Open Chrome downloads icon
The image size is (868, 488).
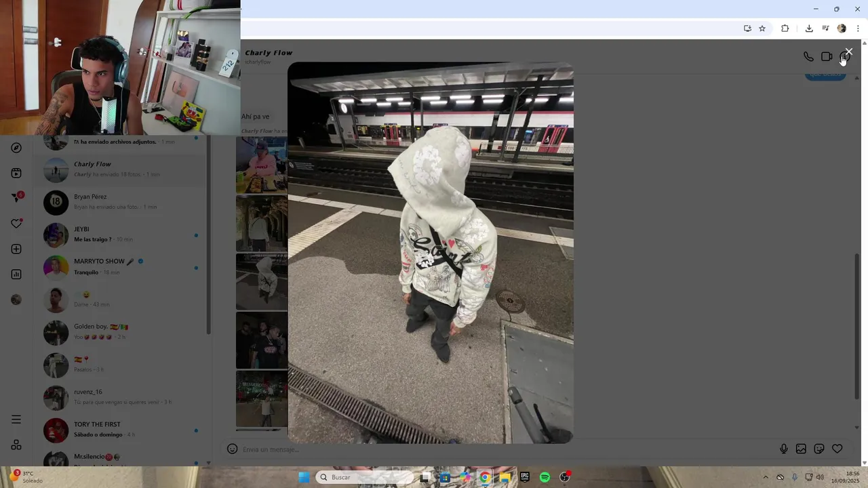[x=809, y=28]
